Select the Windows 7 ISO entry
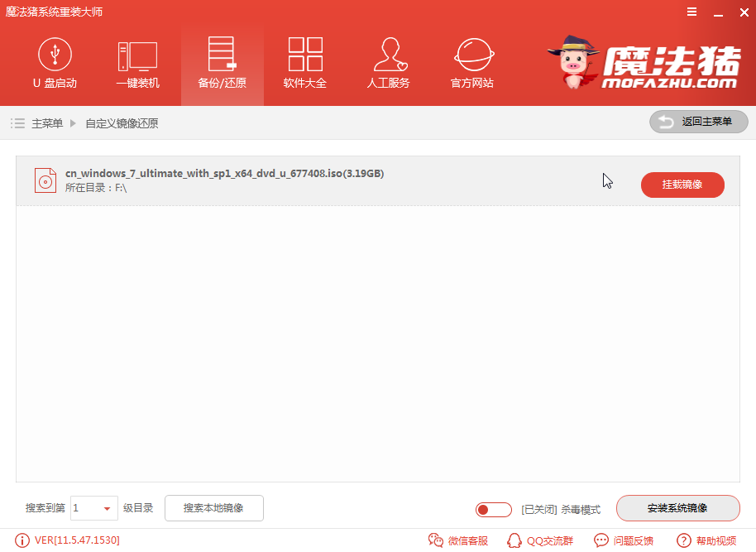756x552 pixels. click(222, 174)
